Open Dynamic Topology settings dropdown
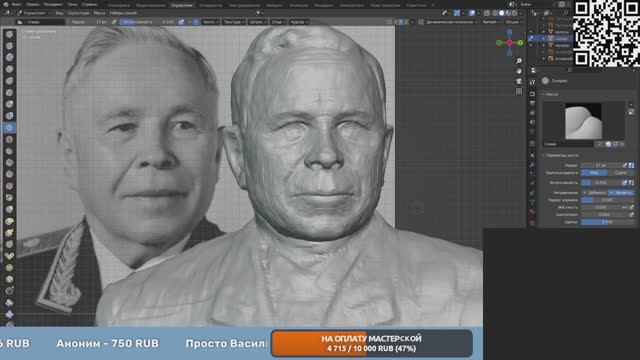 coord(452,22)
